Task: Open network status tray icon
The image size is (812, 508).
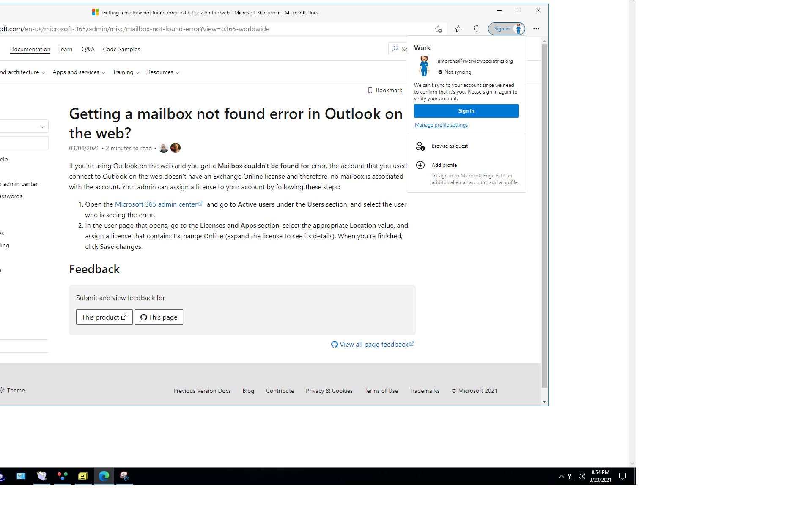Action: pyautogui.click(x=571, y=476)
